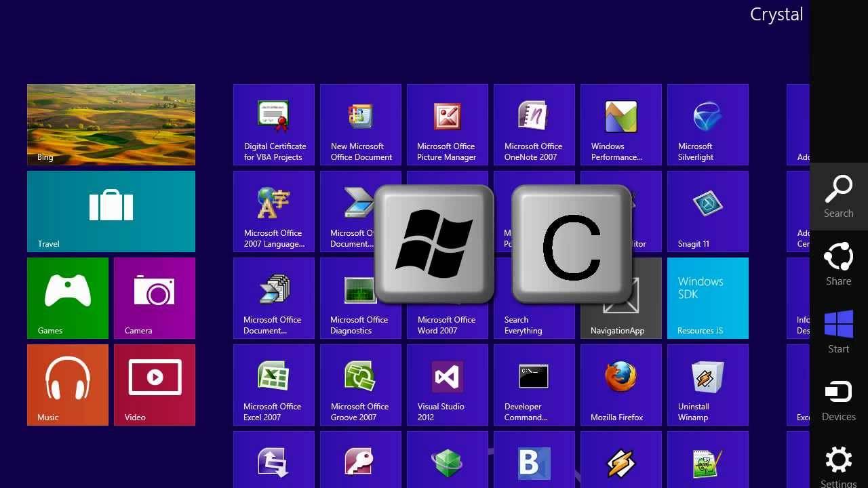Open Windows SDK Resources JS tile

click(x=707, y=298)
